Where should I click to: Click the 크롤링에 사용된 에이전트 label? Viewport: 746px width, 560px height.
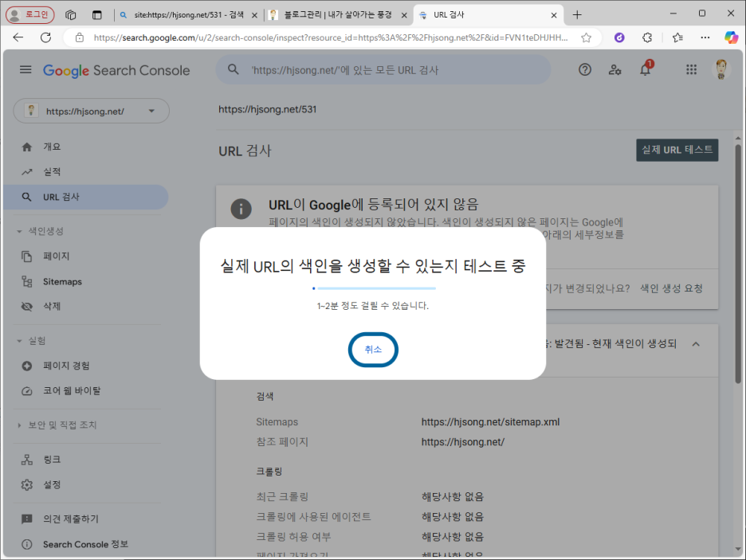click(313, 517)
